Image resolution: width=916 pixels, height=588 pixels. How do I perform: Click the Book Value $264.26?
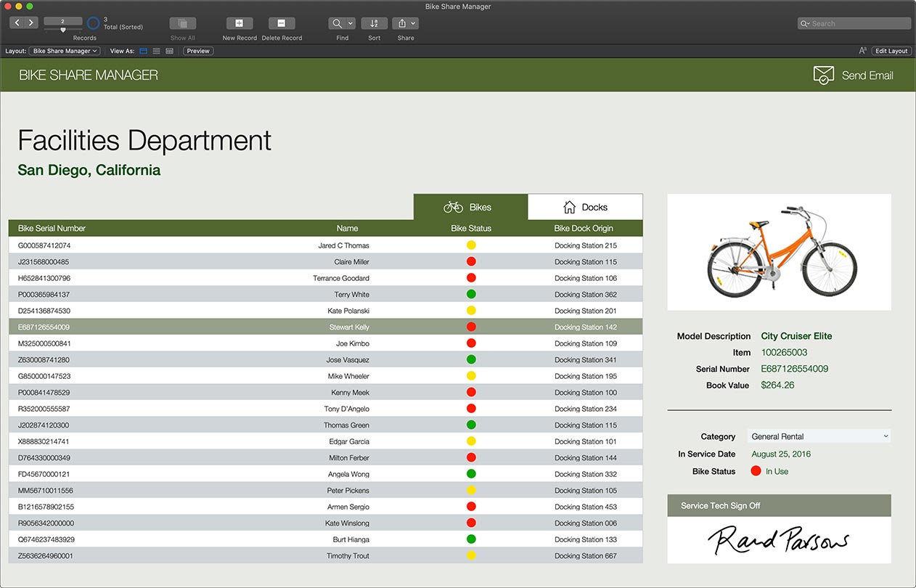777,385
